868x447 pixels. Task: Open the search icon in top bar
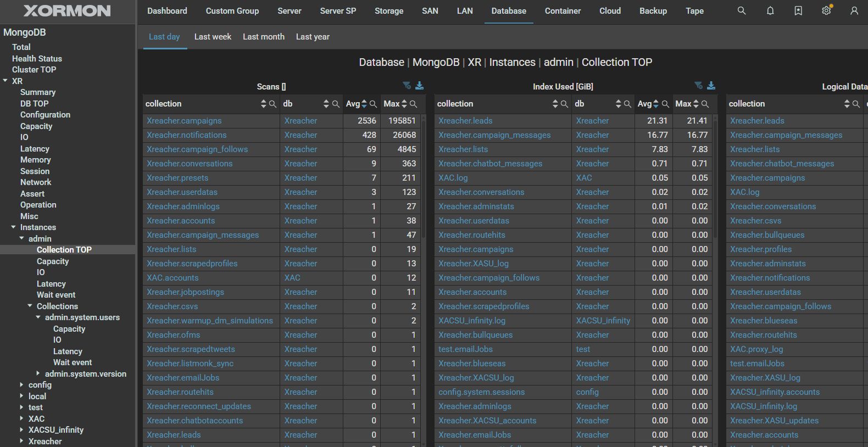[741, 11]
